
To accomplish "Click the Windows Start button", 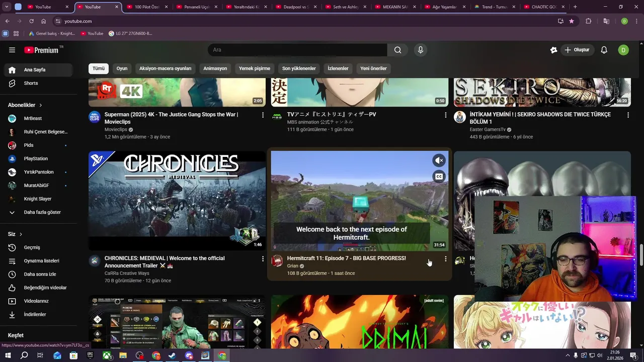I will point(8,355).
